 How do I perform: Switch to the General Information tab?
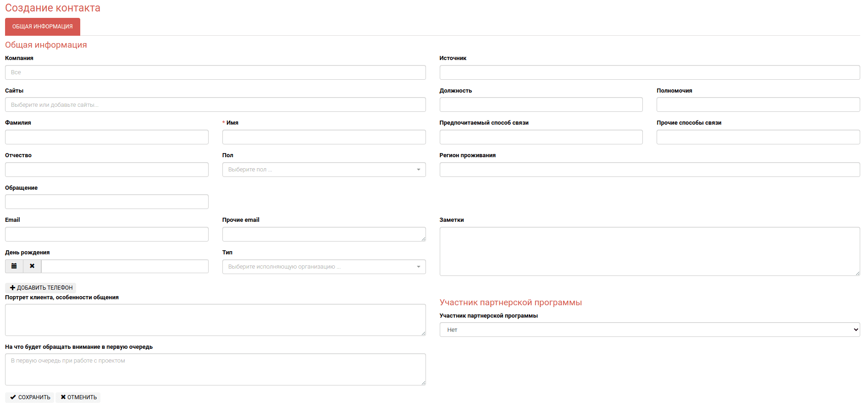(x=43, y=27)
